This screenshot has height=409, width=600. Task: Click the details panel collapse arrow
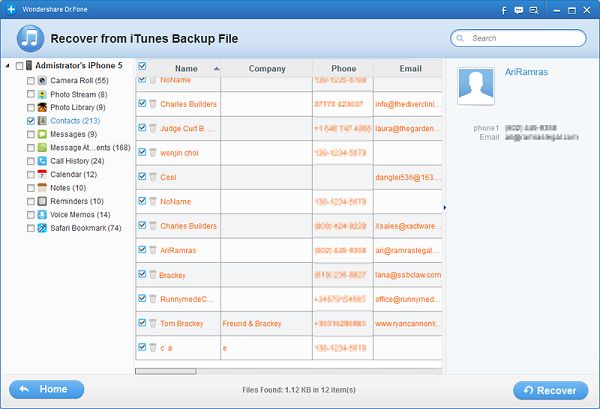[x=445, y=207]
